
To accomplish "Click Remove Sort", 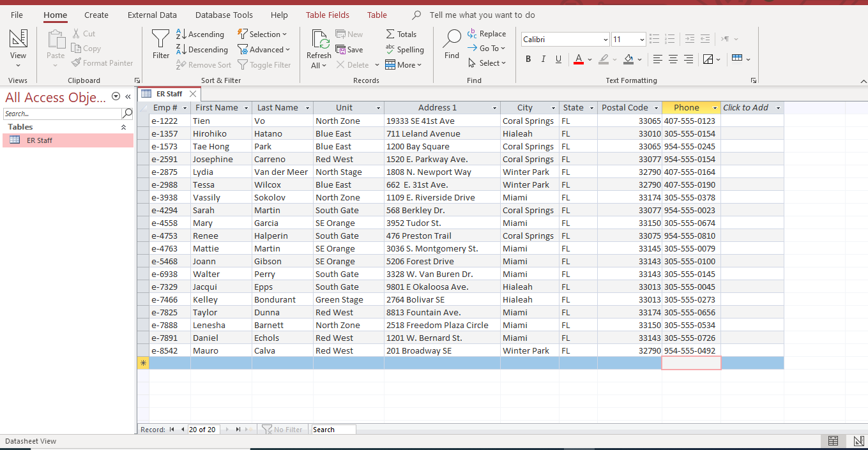I will (204, 64).
